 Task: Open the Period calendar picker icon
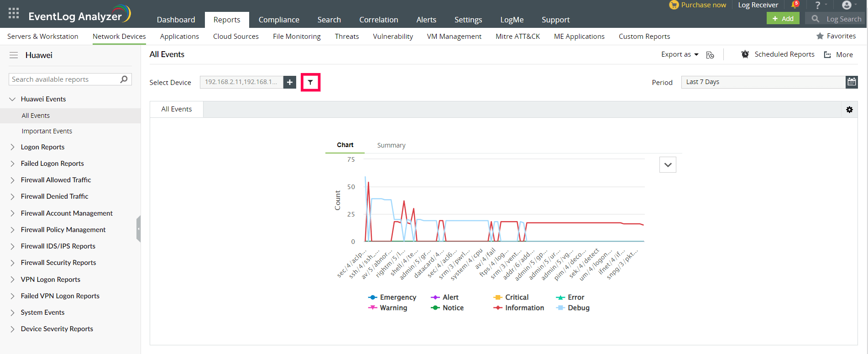(x=852, y=82)
